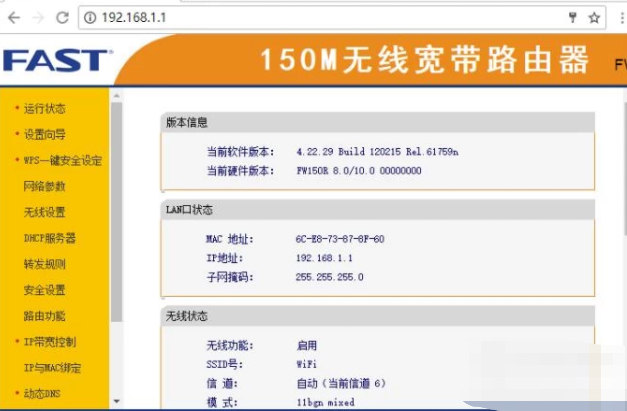Click the browser forward arrow
Viewport: 627px width, 411px height.
click(38, 18)
